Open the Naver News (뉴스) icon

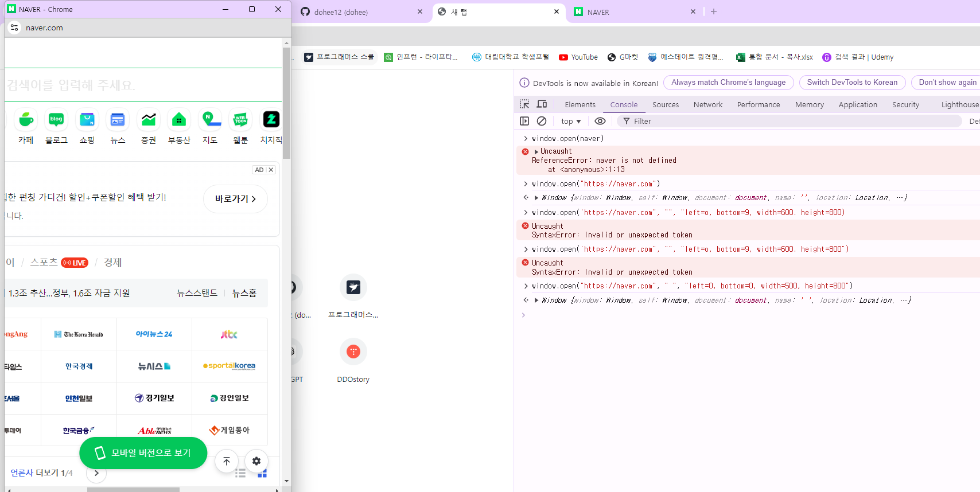tap(118, 120)
